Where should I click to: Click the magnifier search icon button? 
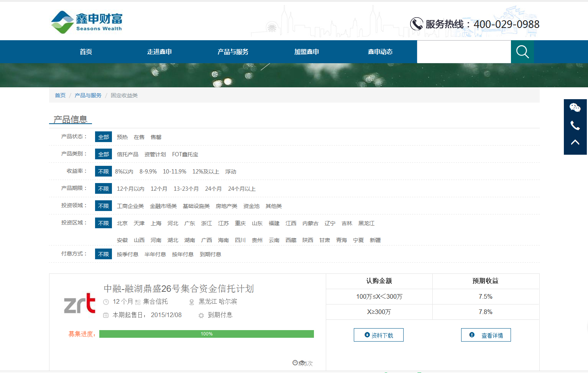(x=522, y=52)
